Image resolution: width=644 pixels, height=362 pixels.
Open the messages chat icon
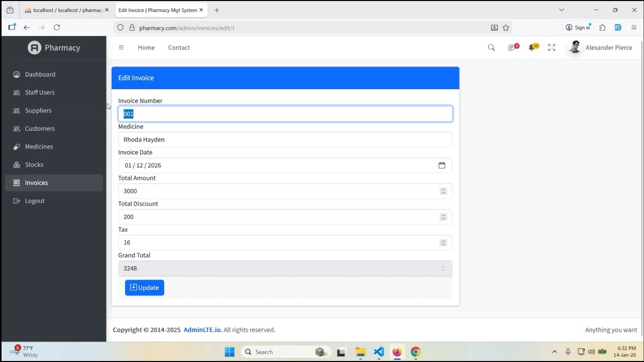[512, 48]
